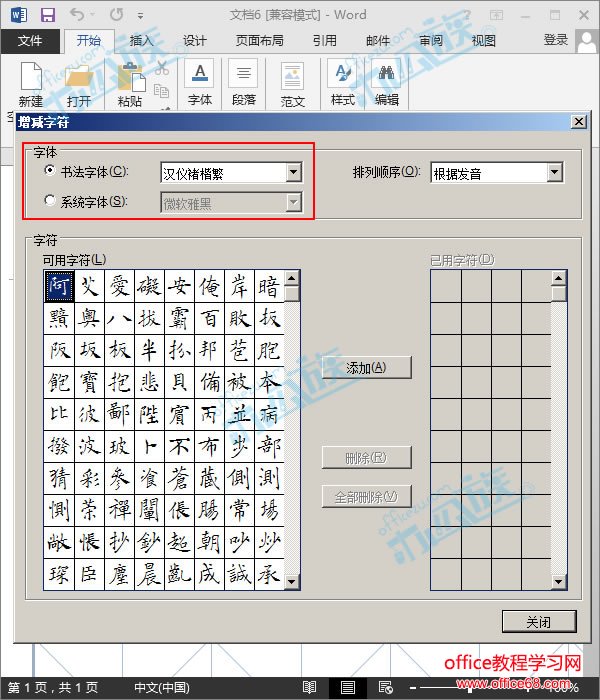The image size is (600, 700).
Task: Select the 书法字体 radio button
Action: (x=50, y=171)
